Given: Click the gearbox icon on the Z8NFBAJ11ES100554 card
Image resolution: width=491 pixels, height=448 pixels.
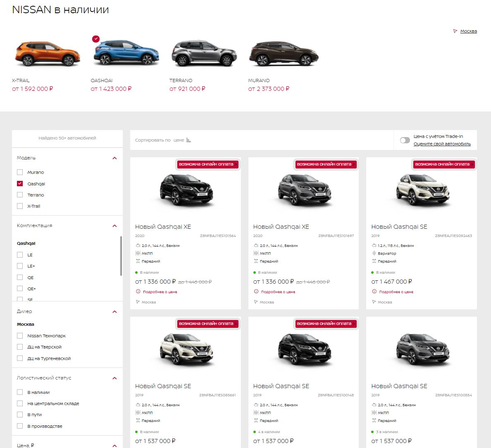Looking at the screenshot, I should (374, 412).
